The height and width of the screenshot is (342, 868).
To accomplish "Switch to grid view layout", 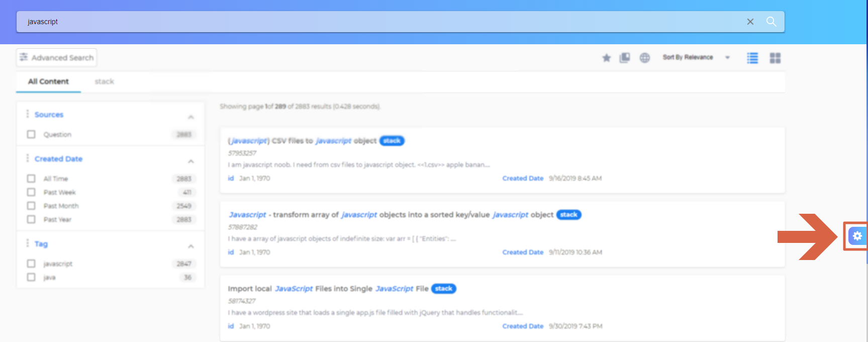I will pos(775,58).
